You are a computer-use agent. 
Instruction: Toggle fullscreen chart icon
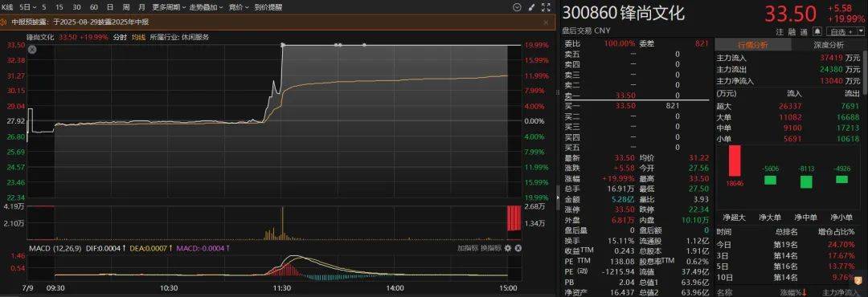[x=547, y=7]
